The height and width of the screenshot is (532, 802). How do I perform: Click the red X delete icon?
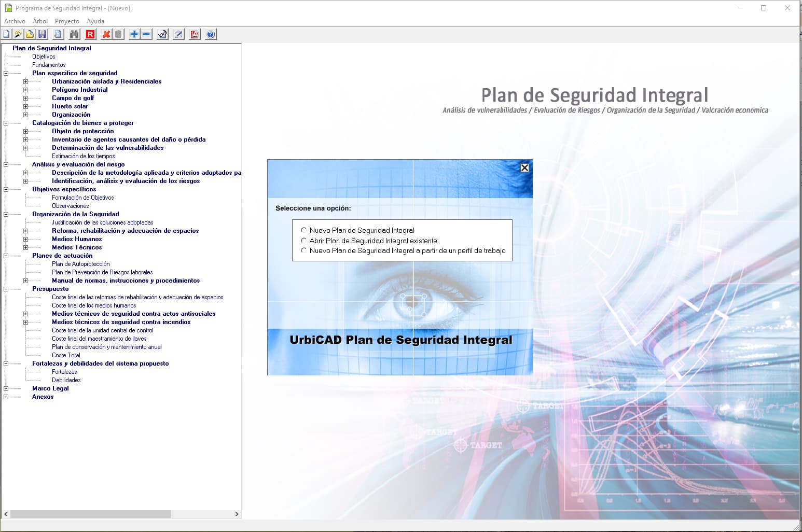(106, 34)
